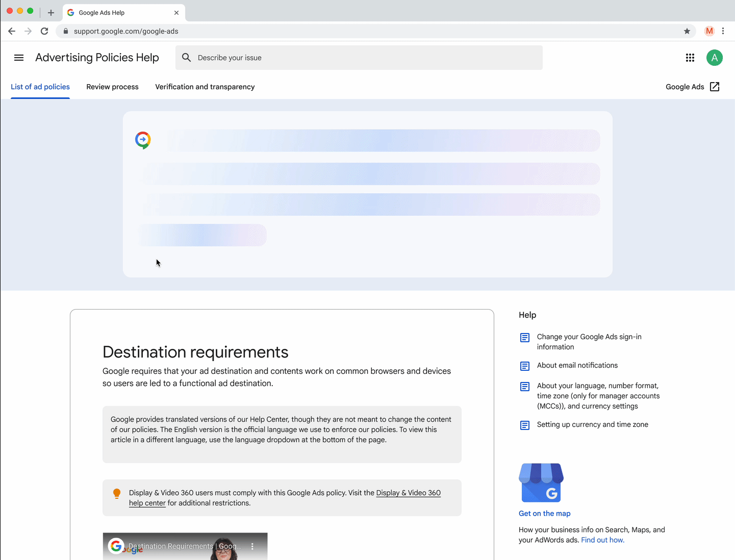Click the Google My Business store icon

point(541,482)
